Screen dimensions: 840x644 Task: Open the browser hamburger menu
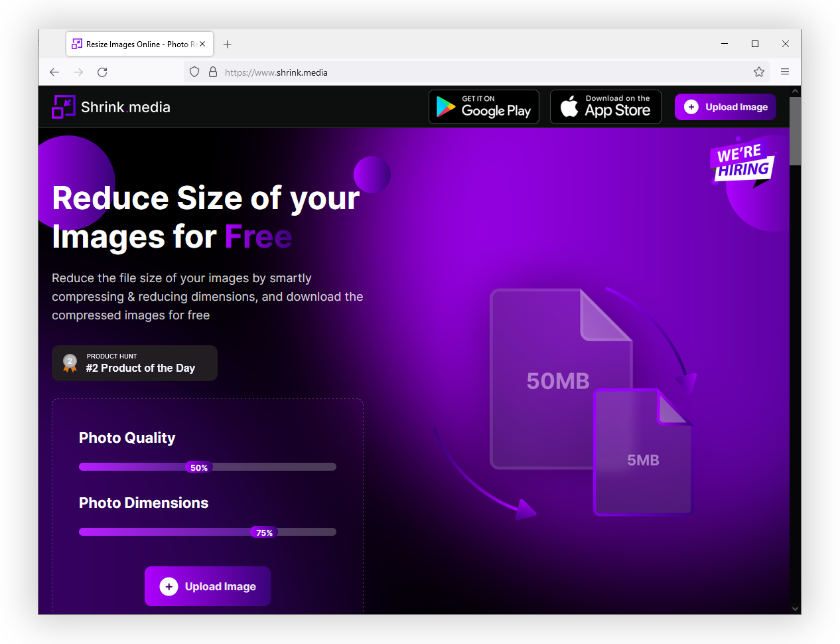(x=785, y=72)
